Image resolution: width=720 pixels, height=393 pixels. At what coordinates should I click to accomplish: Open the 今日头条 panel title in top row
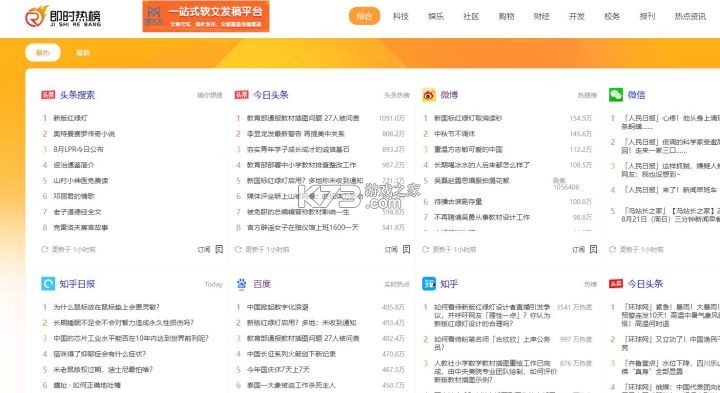pyautogui.click(x=271, y=95)
